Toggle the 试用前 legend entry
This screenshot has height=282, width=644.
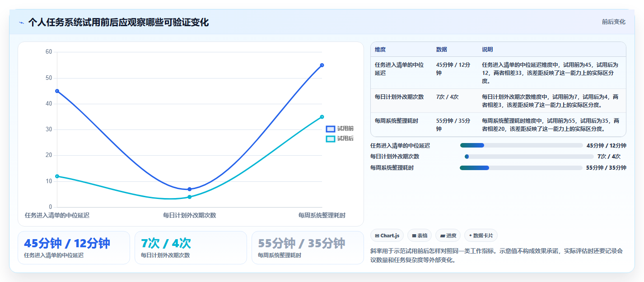click(340, 129)
